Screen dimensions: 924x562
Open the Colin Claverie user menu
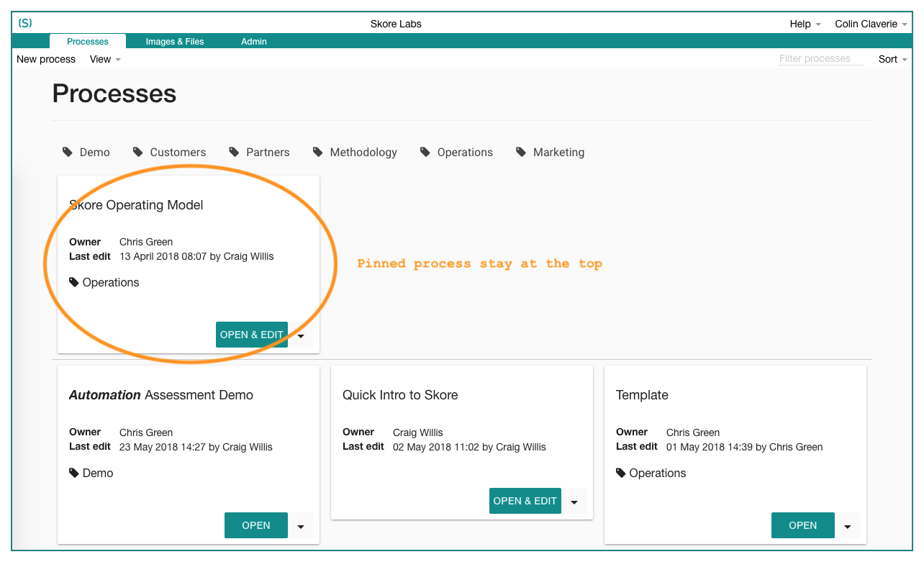pyautogui.click(x=871, y=24)
